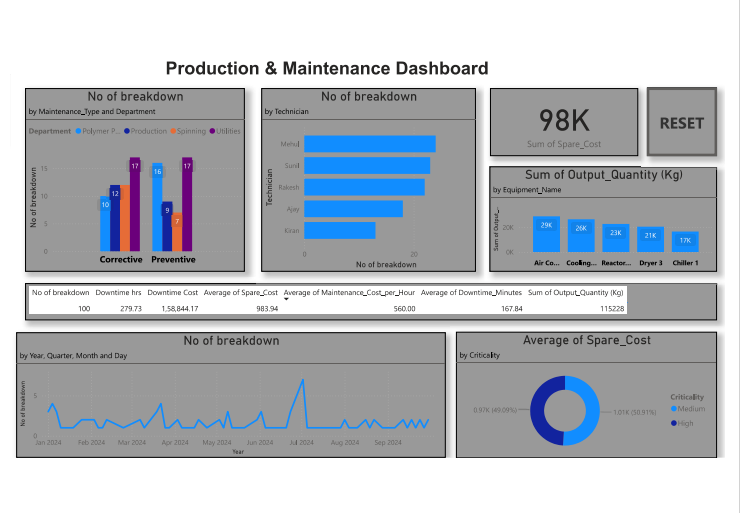Select Preventive Polymer bar labeled 16

157,207
